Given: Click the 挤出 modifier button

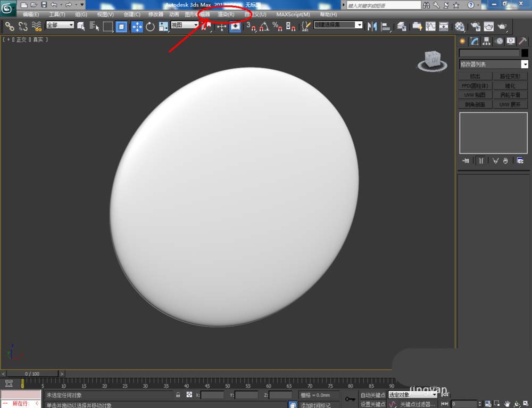Looking at the screenshot, I should 475,76.
